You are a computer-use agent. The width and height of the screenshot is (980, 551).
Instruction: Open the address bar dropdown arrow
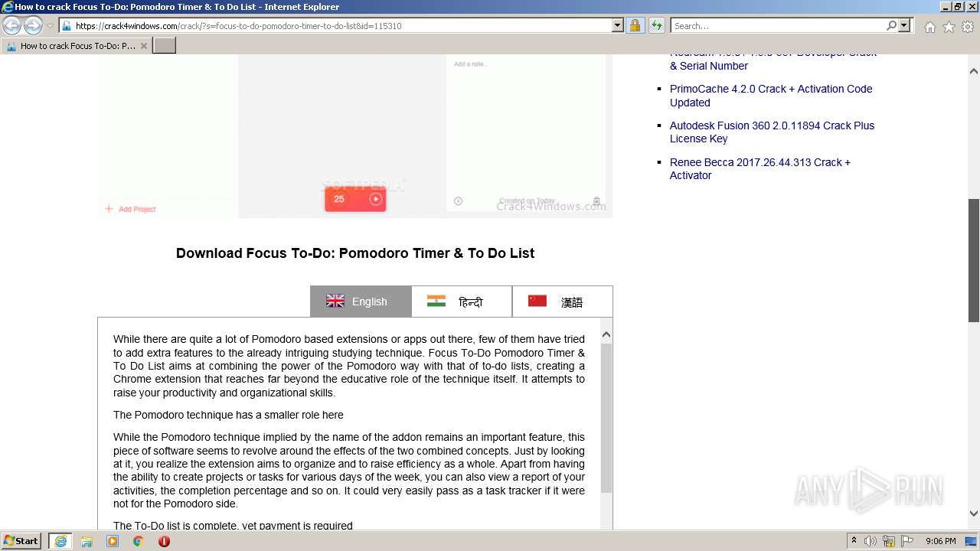tap(618, 25)
